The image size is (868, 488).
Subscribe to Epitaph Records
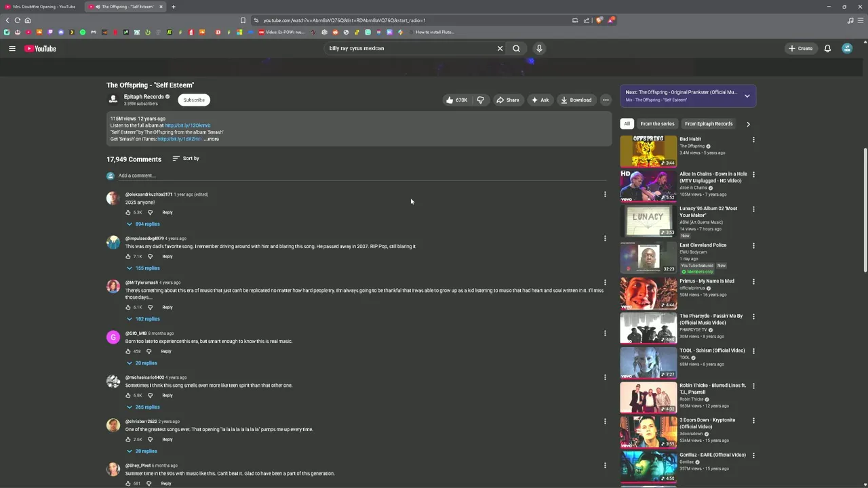point(193,100)
